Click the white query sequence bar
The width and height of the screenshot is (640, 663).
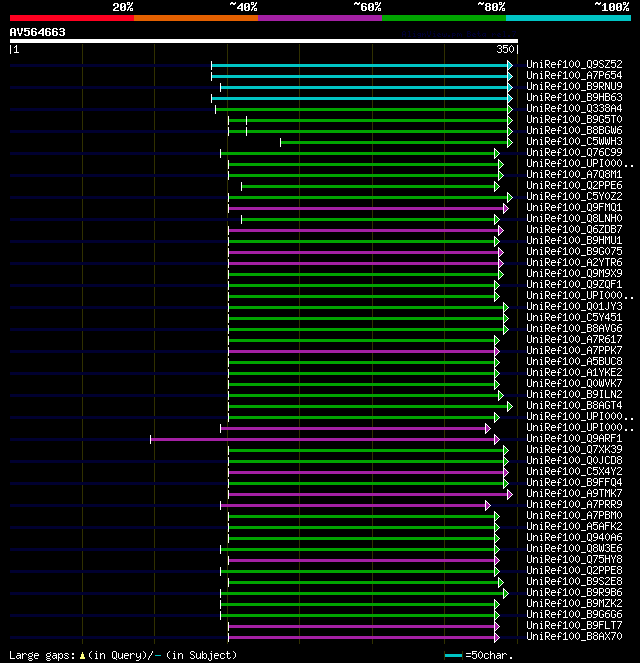264,41
